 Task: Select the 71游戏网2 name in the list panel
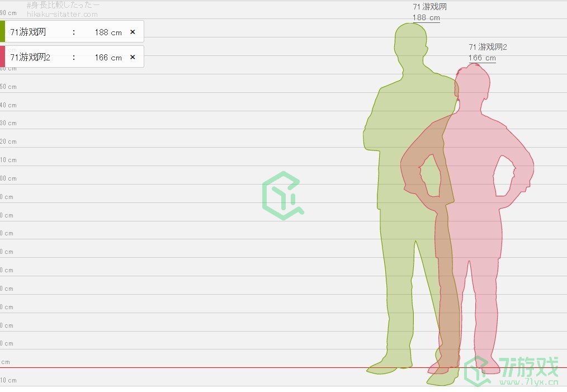coord(30,58)
